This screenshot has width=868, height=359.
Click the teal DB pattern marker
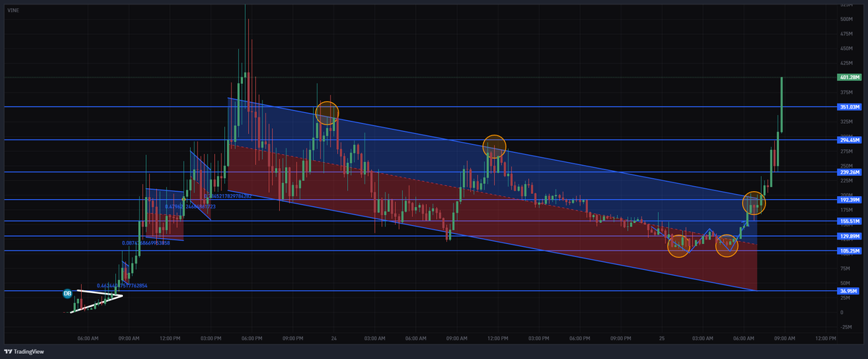click(67, 293)
